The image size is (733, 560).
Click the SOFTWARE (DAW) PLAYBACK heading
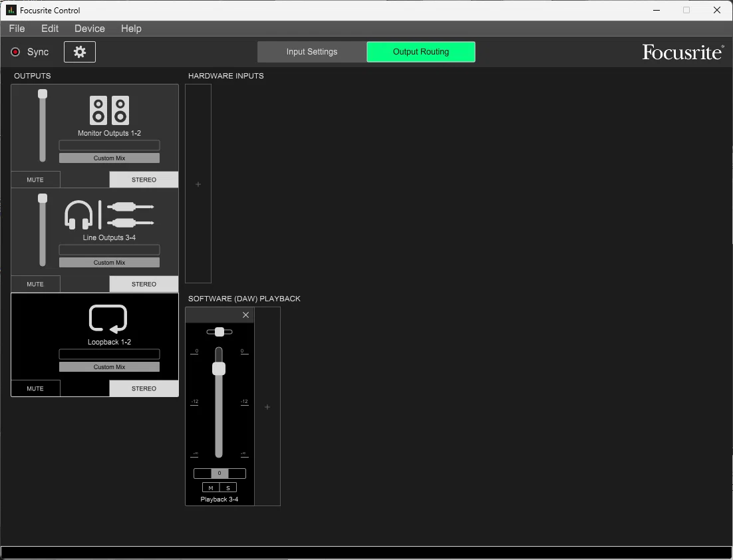[244, 299]
